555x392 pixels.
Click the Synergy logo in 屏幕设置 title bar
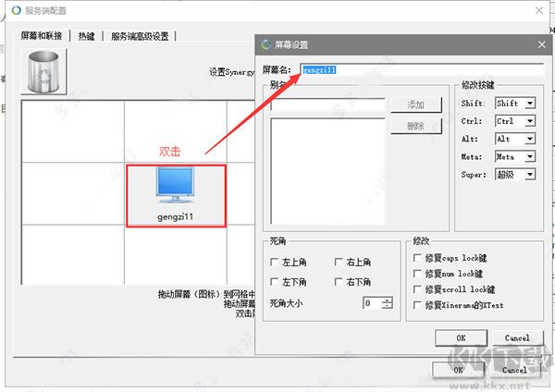coord(266,44)
